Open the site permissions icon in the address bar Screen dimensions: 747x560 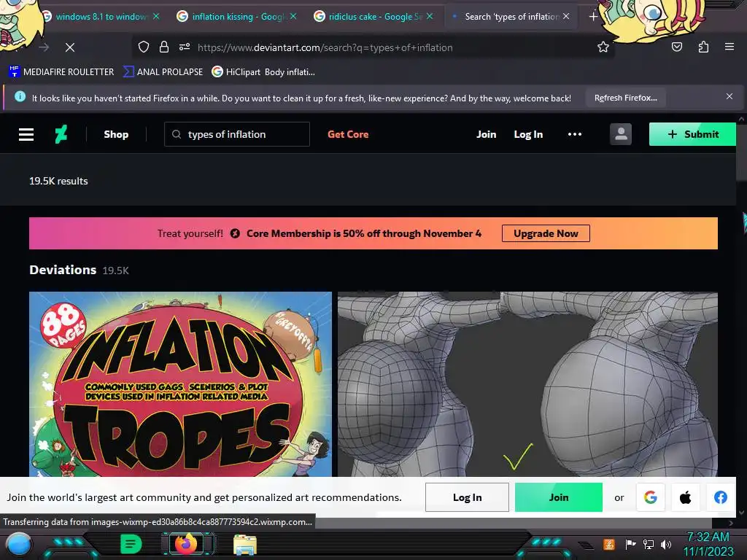[185, 47]
